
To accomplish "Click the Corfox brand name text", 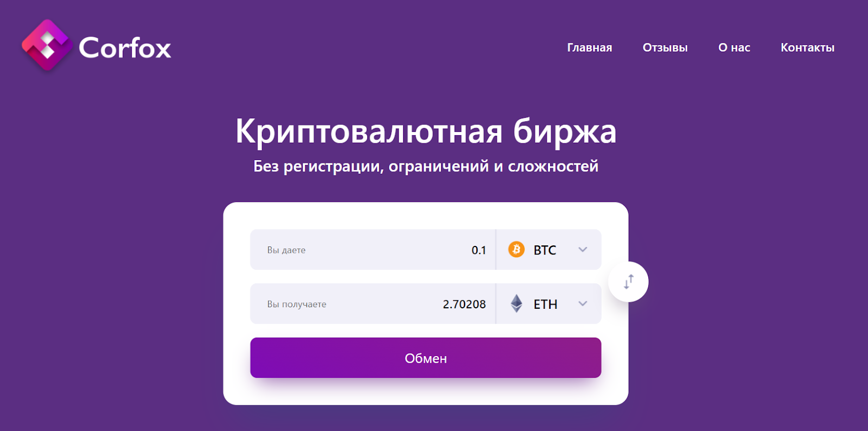I will (x=125, y=48).
